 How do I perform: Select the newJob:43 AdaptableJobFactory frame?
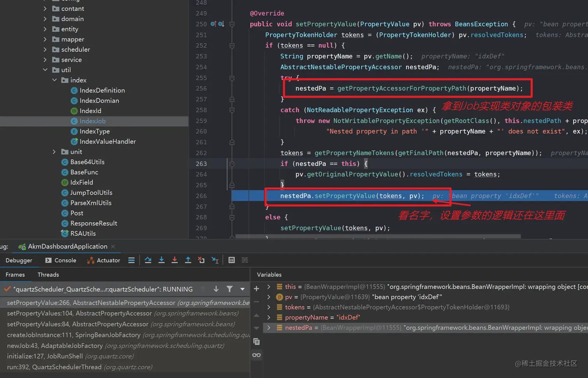(x=125, y=346)
